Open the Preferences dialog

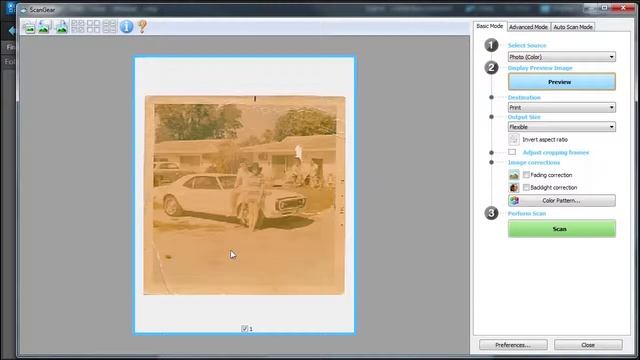click(513, 345)
